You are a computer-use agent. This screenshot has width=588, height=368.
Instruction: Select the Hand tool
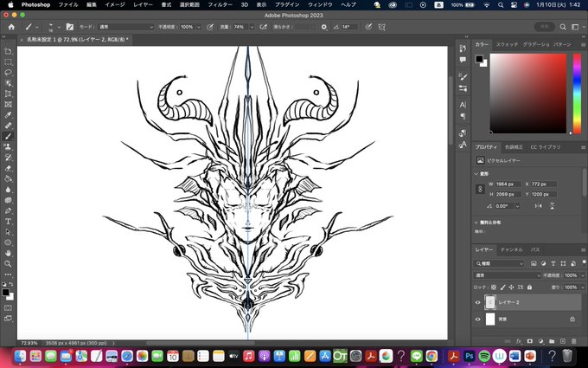[x=8, y=254]
